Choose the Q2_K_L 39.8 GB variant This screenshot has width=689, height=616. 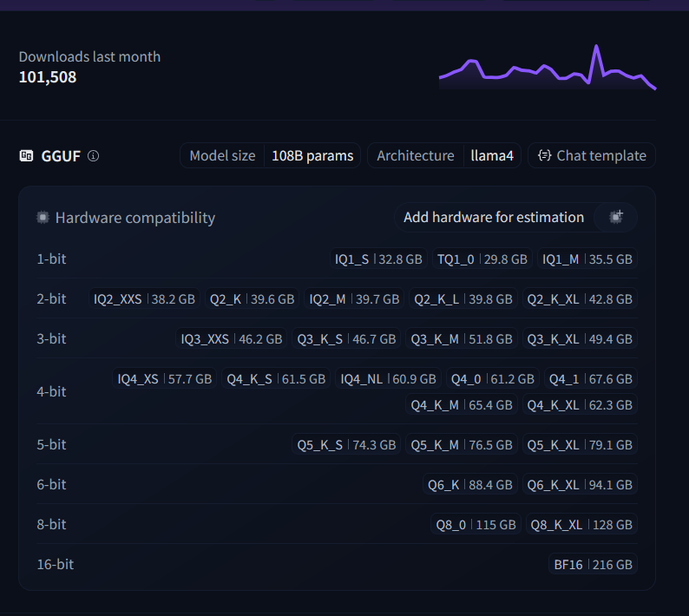tap(463, 298)
